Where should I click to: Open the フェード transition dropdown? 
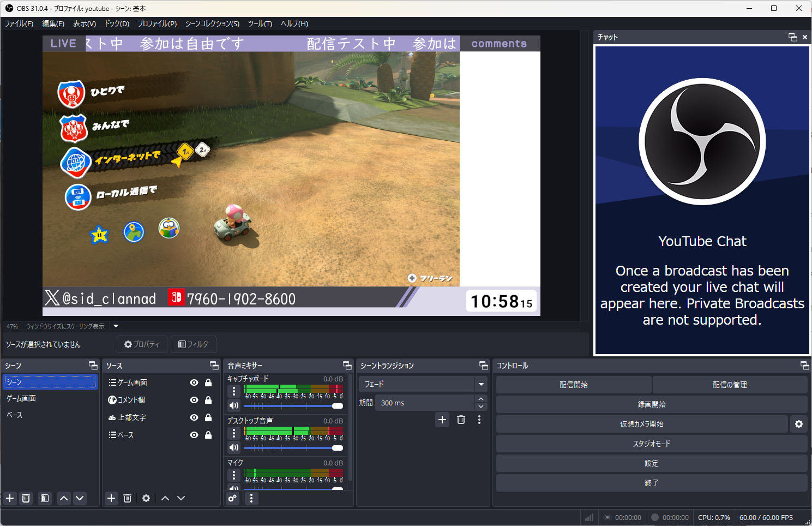pyautogui.click(x=423, y=384)
